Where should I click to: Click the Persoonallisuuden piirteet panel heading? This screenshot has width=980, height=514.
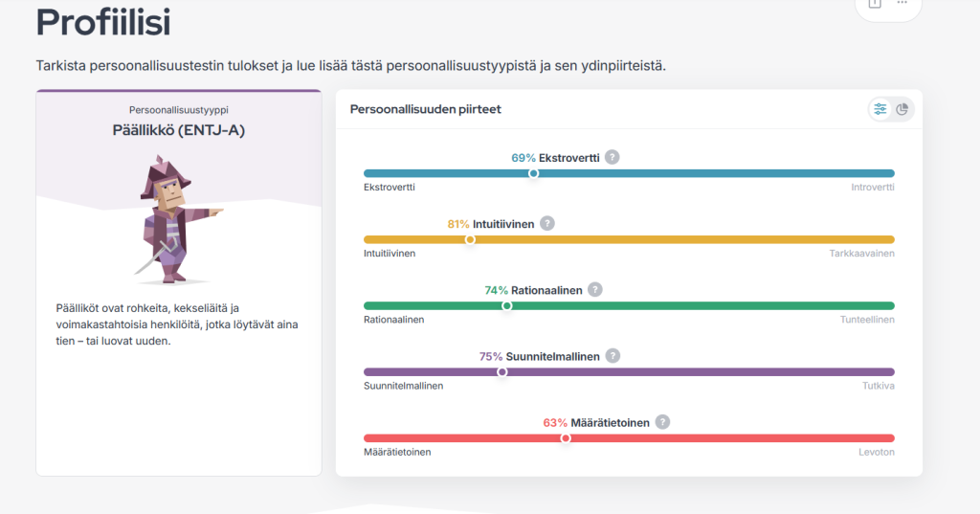point(425,109)
